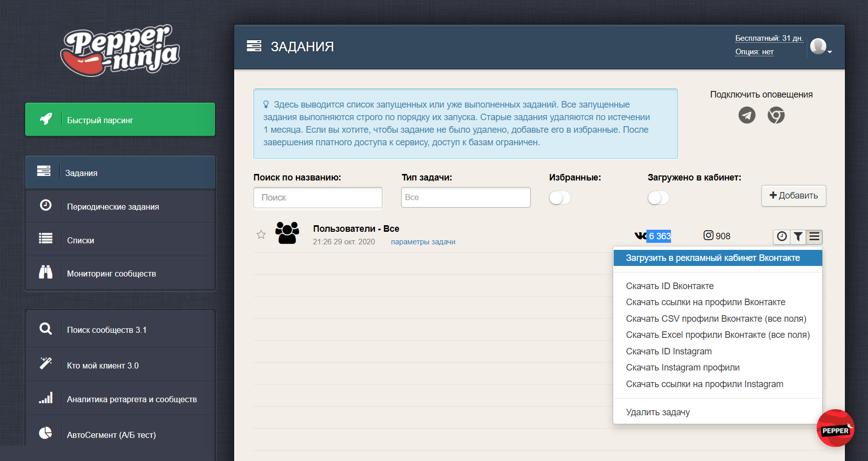Click the magnifier icon beside Поиск сообществ 3.1
The width and height of the screenshot is (868, 461).
pyautogui.click(x=46, y=329)
